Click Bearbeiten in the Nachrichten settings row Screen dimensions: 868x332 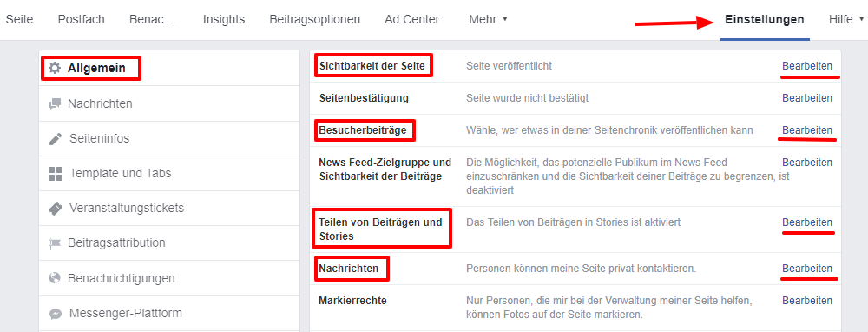pyautogui.click(x=807, y=269)
